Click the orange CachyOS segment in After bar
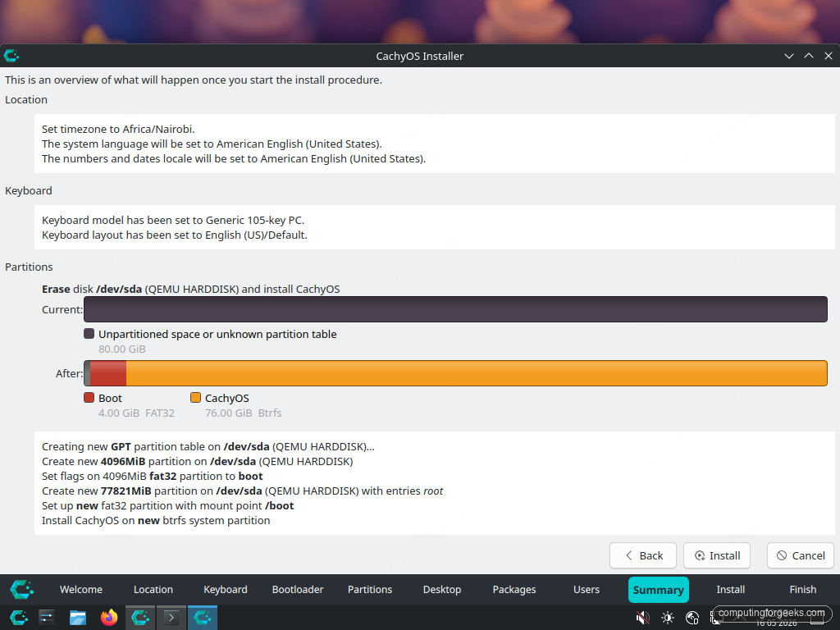This screenshot has height=630, width=840. pyautogui.click(x=477, y=373)
